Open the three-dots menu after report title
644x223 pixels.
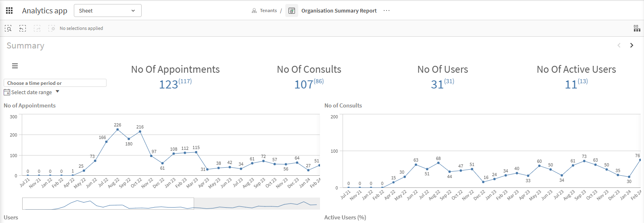click(387, 11)
